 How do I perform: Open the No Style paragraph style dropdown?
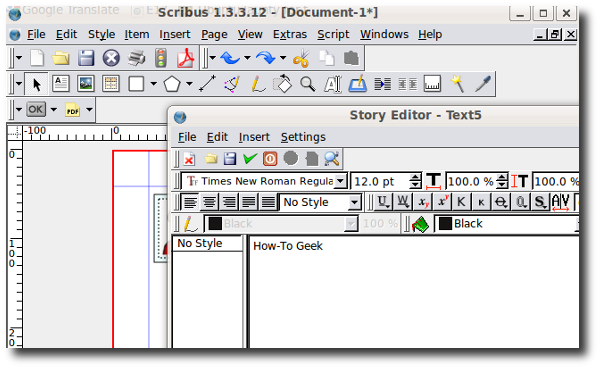tap(354, 202)
